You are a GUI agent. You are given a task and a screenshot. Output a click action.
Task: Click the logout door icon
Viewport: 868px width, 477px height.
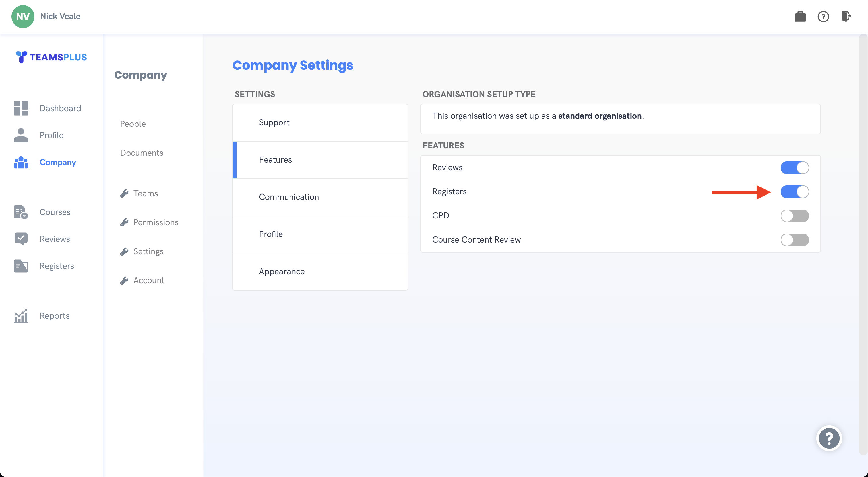pyautogui.click(x=846, y=17)
